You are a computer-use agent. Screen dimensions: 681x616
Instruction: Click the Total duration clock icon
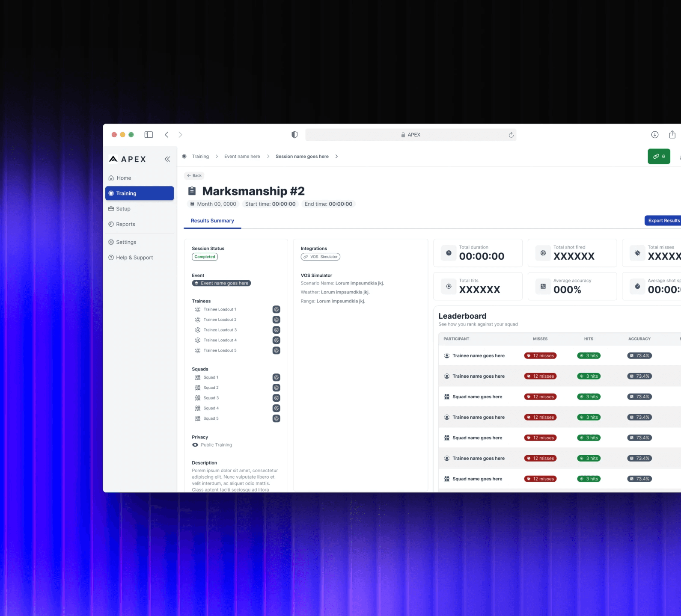pos(449,253)
